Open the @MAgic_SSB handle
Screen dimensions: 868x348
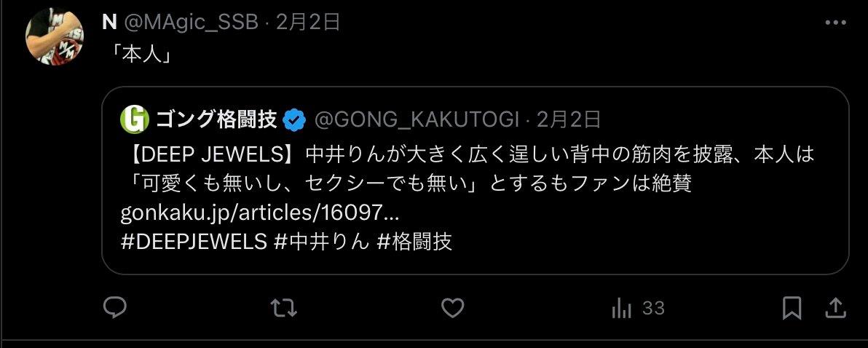191,22
